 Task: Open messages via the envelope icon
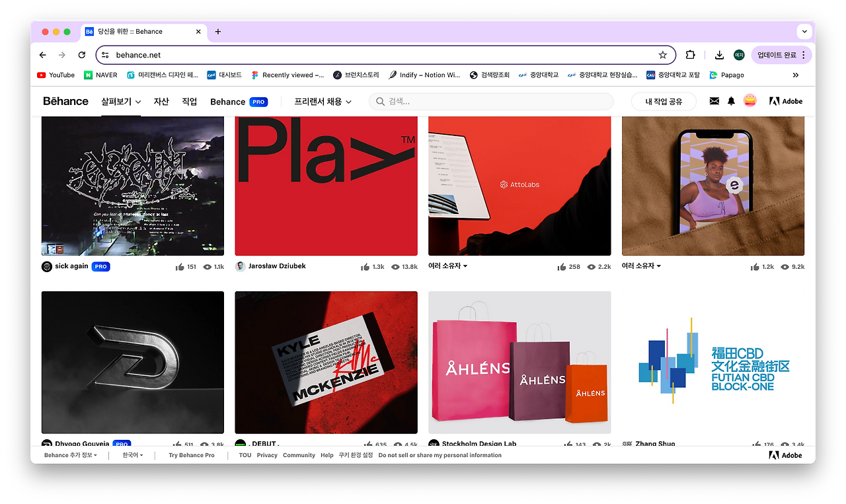coord(714,101)
